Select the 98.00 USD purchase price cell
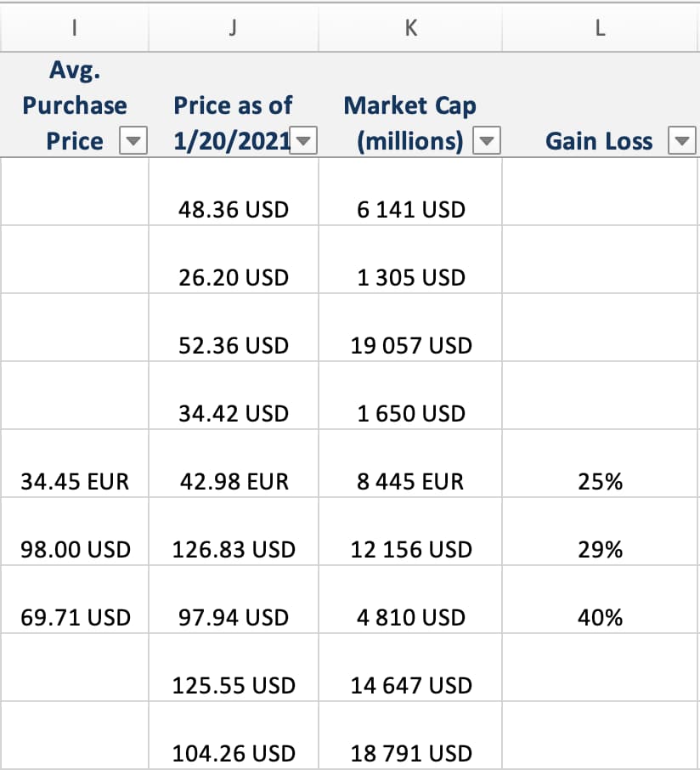The image size is (700, 770). pyautogui.click(x=75, y=549)
